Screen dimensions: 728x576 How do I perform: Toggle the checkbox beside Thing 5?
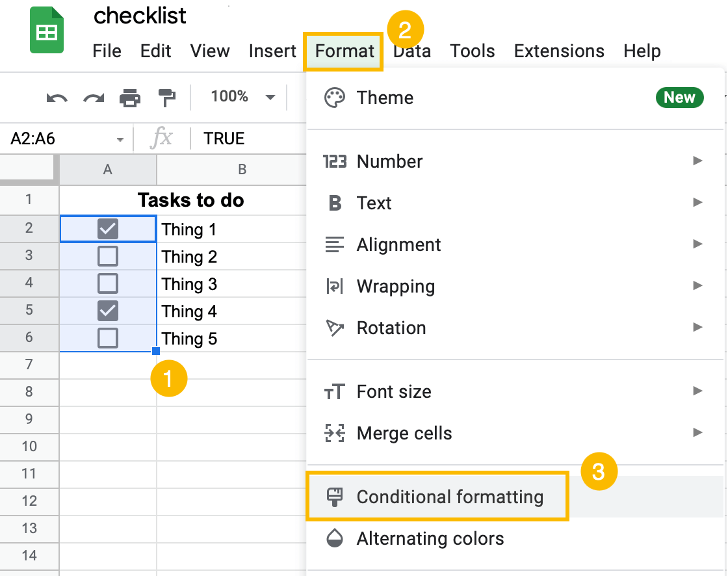(107, 338)
